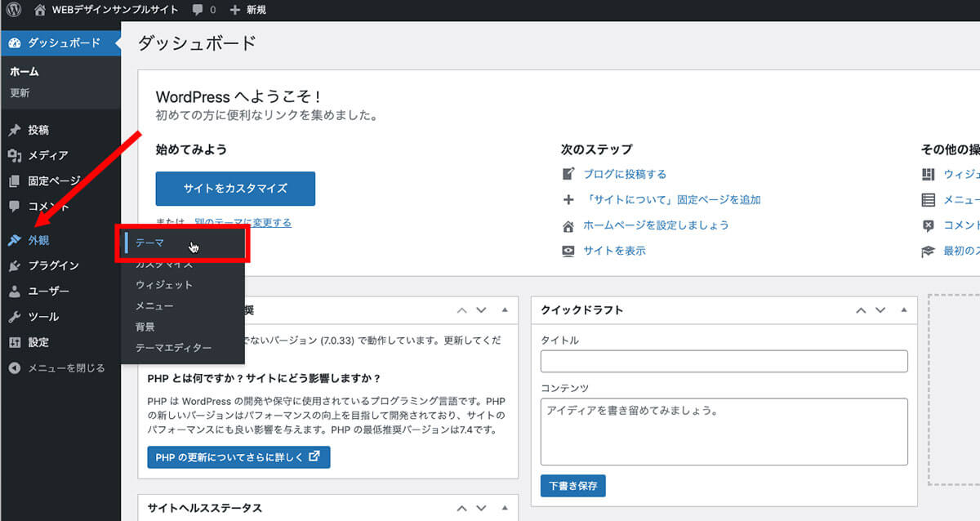Screen dimensions: 980x521
Task: Open the comments bubble icon in admin bar
Action: [x=198, y=10]
